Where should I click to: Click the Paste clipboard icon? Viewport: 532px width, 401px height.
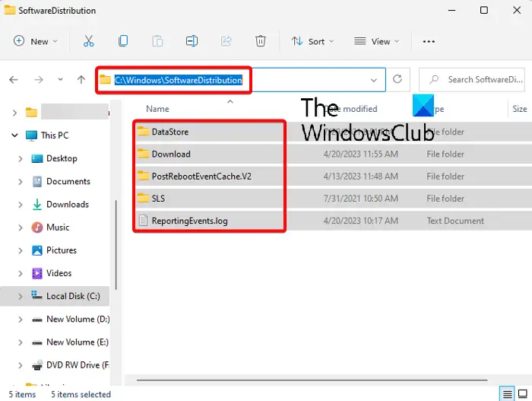pyautogui.click(x=157, y=41)
